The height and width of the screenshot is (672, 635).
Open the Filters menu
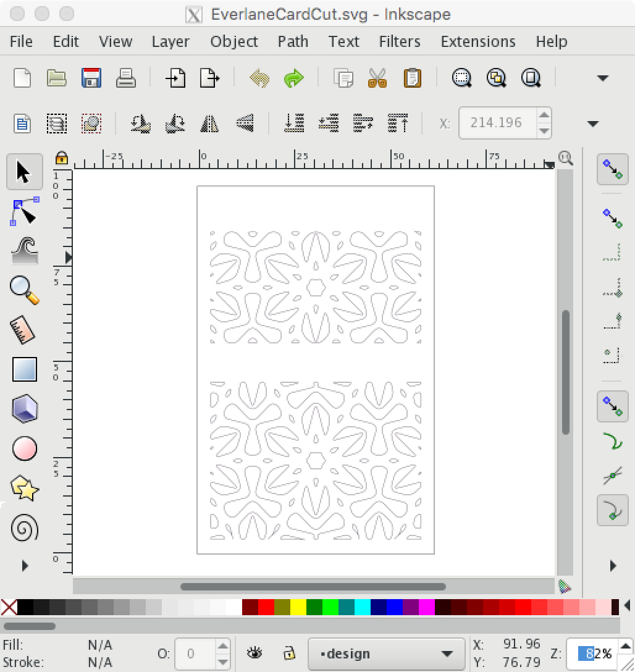pyautogui.click(x=400, y=41)
